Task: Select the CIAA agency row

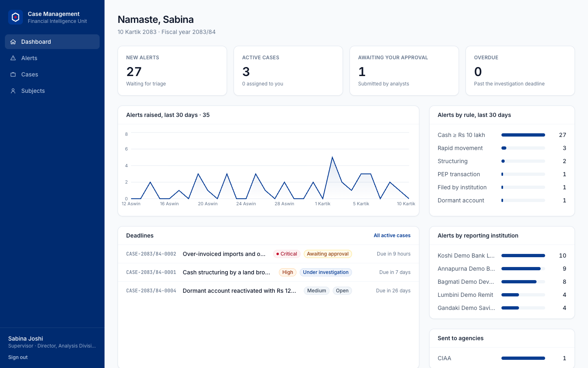Action: (502, 358)
